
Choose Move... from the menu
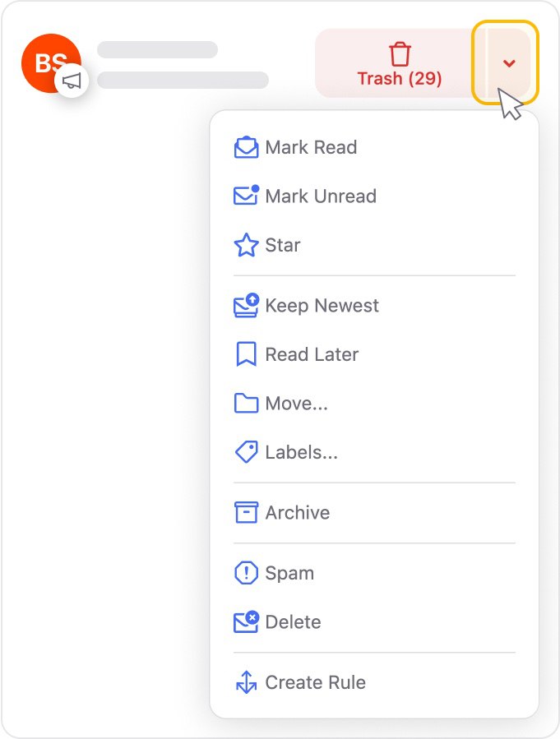[296, 403]
